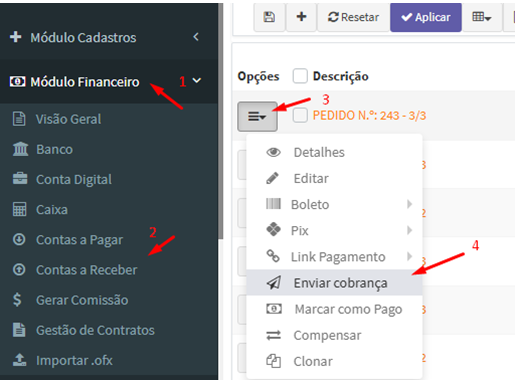Click the money icon beside Módulo Financeiro

pos(17,81)
